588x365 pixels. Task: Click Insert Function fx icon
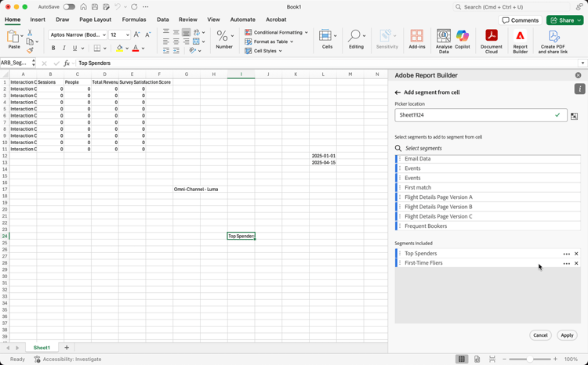tap(67, 63)
